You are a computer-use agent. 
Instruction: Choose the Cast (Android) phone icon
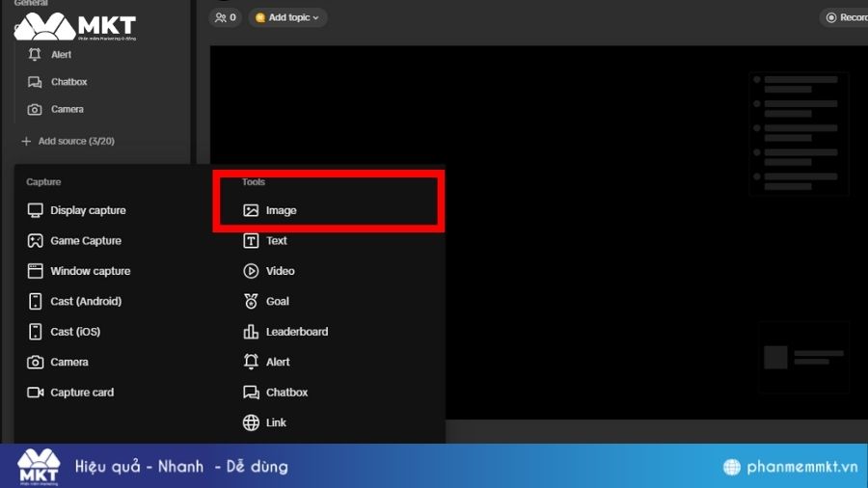[x=35, y=301]
